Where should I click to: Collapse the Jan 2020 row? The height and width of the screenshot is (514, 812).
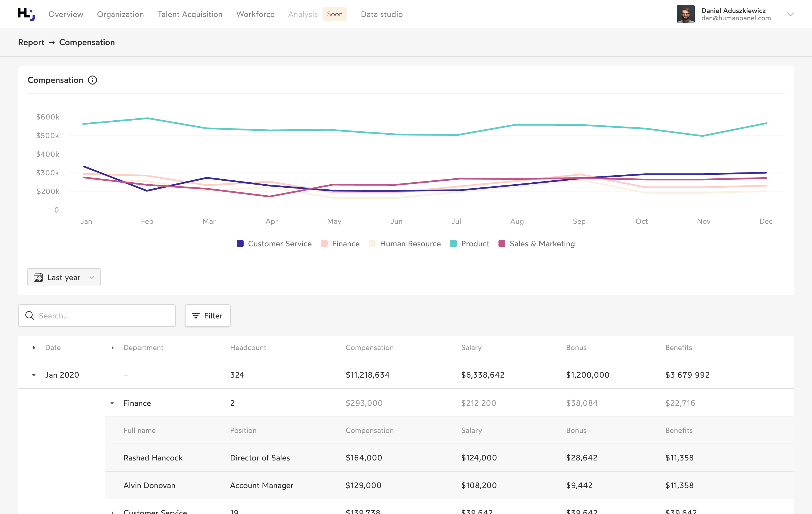click(x=33, y=375)
